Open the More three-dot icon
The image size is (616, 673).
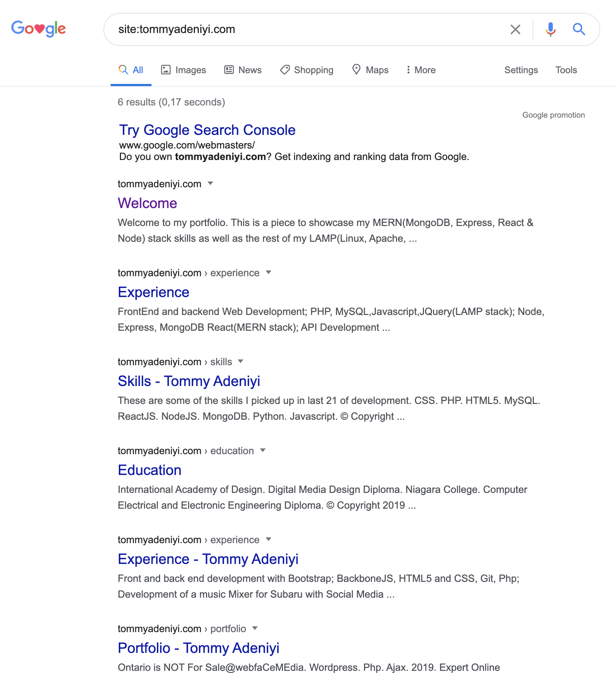point(409,70)
